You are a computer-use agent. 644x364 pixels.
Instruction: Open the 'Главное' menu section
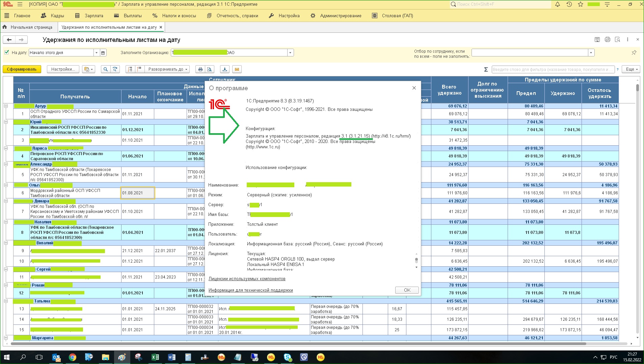point(18,16)
